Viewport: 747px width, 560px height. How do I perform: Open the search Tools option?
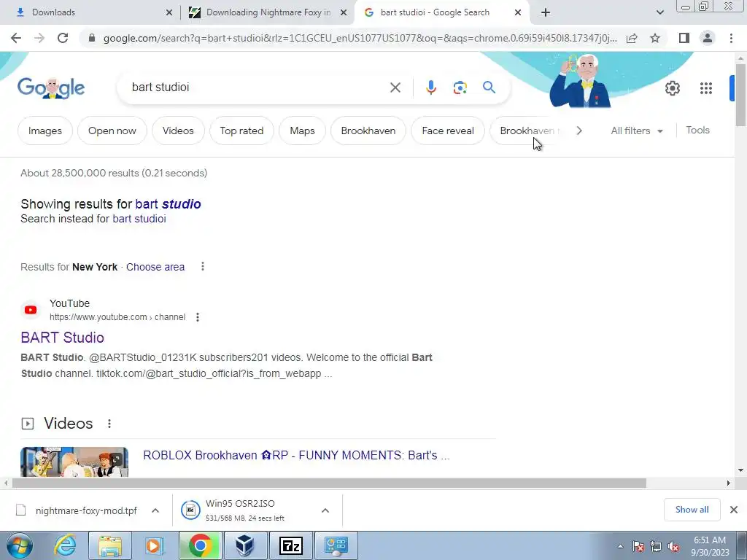tap(697, 130)
